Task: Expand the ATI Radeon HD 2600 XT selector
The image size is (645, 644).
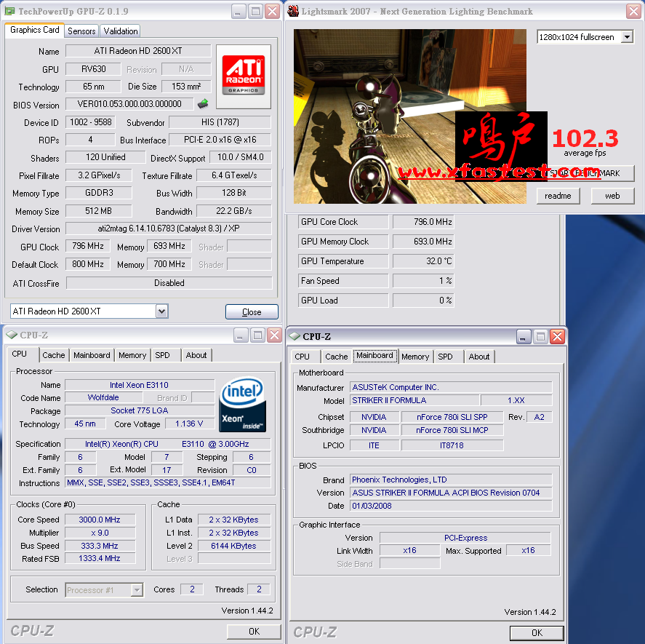Action: pos(161,311)
